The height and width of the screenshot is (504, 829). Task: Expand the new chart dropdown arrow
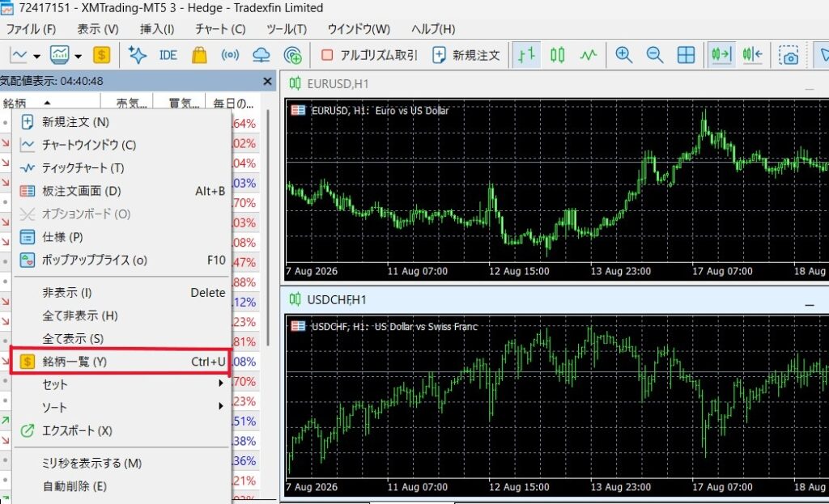pyautogui.click(x=36, y=56)
